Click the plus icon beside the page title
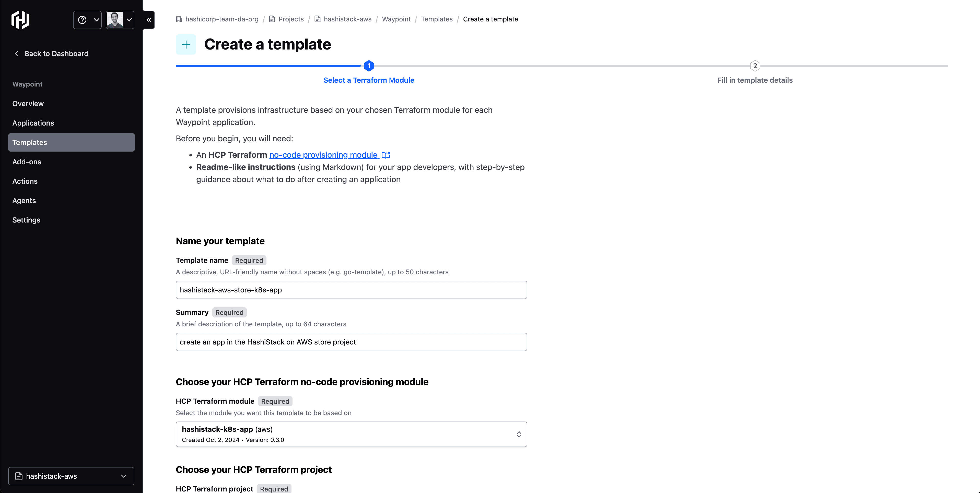 pos(186,44)
